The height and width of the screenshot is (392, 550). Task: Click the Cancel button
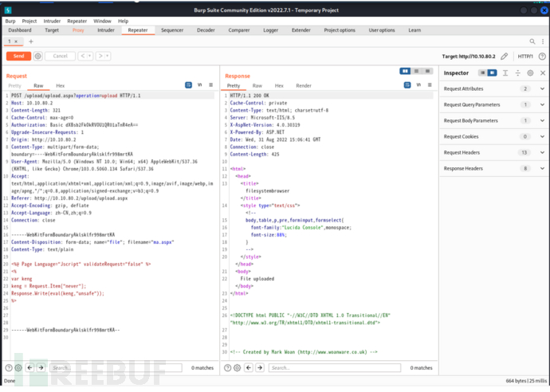point(60,56)
